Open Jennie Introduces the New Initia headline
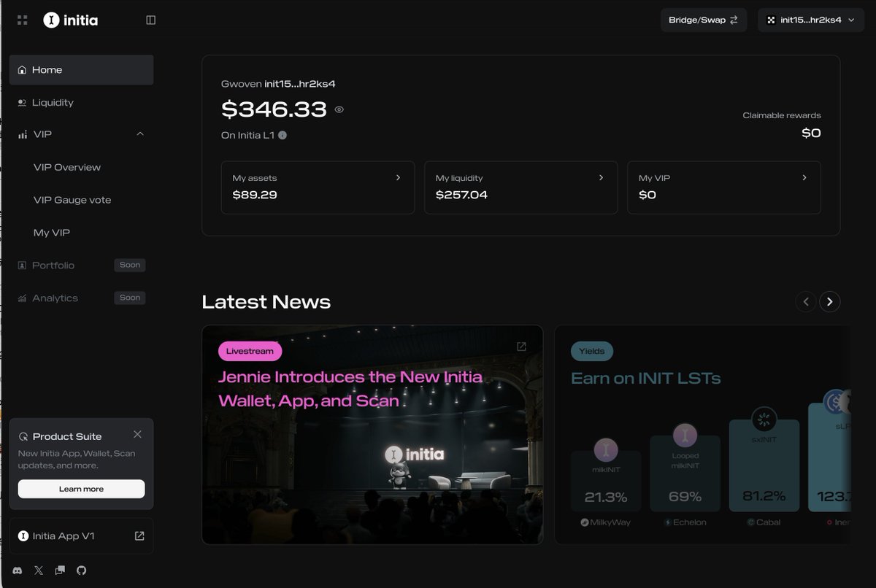 coord(350,389)
